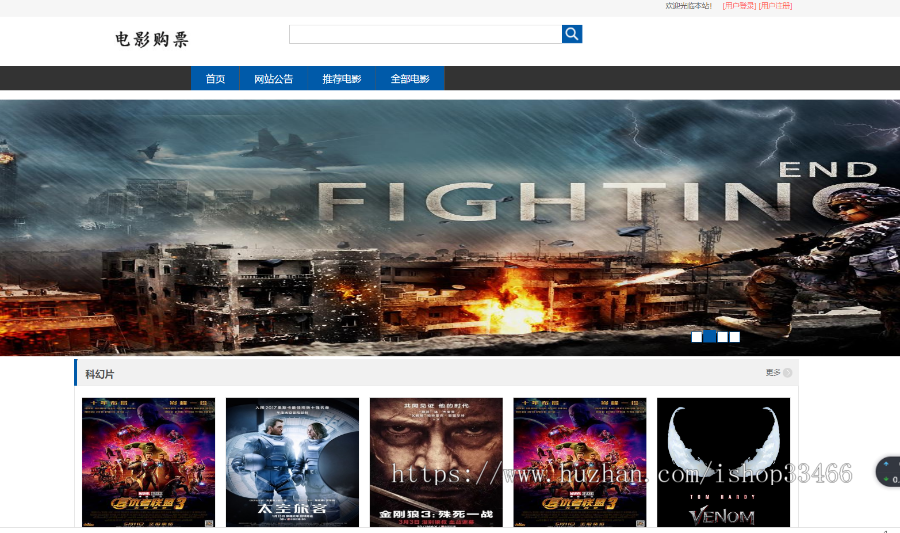900x533 pixels.
Task: Click the 电影购票 site logo
Action: click(x=152, y=39)
